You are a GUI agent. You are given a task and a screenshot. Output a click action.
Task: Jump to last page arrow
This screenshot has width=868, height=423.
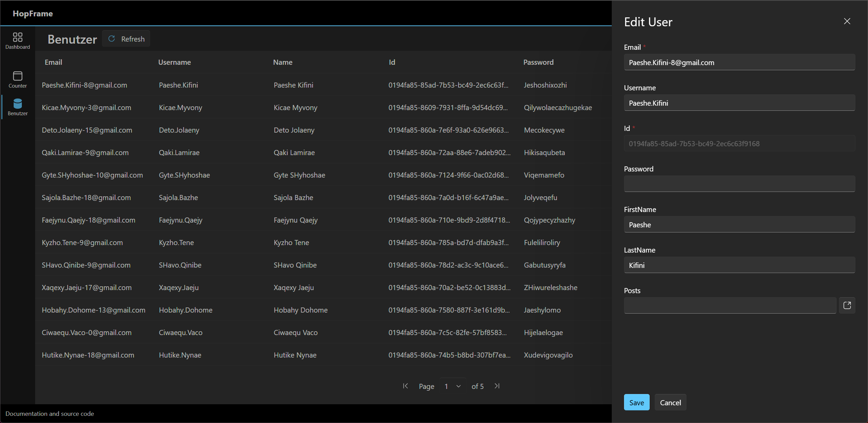(497, 386)
